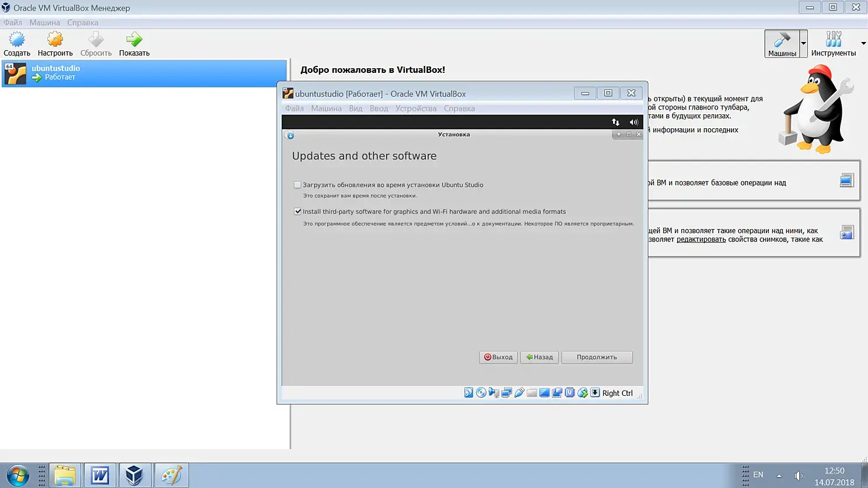Click the hard disk activity icon in VM status bar

tap(468, 393)
